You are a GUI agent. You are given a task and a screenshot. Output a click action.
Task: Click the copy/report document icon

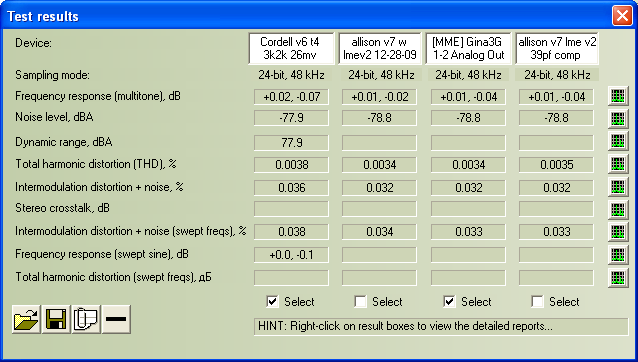click(86, 319)
